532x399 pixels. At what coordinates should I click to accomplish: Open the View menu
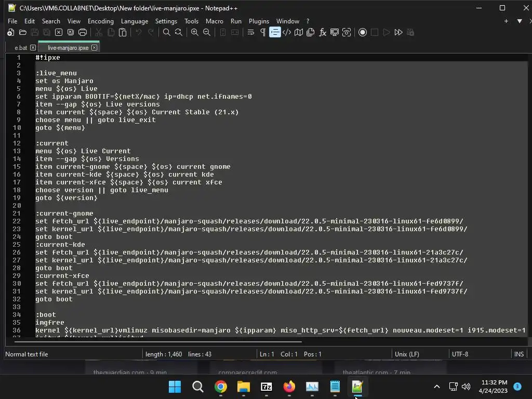coord(74,21)
